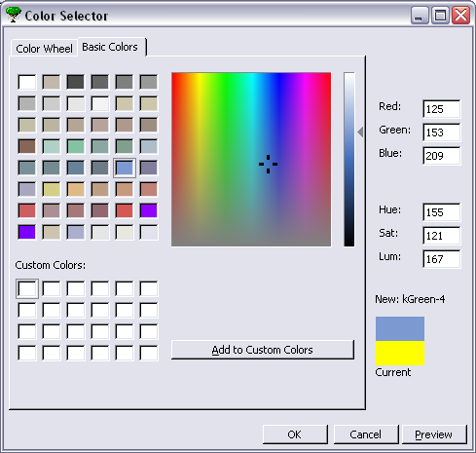The image size is (476, 453).
Task: Switch to the Color Wheel tab
Action: [44, 49]
